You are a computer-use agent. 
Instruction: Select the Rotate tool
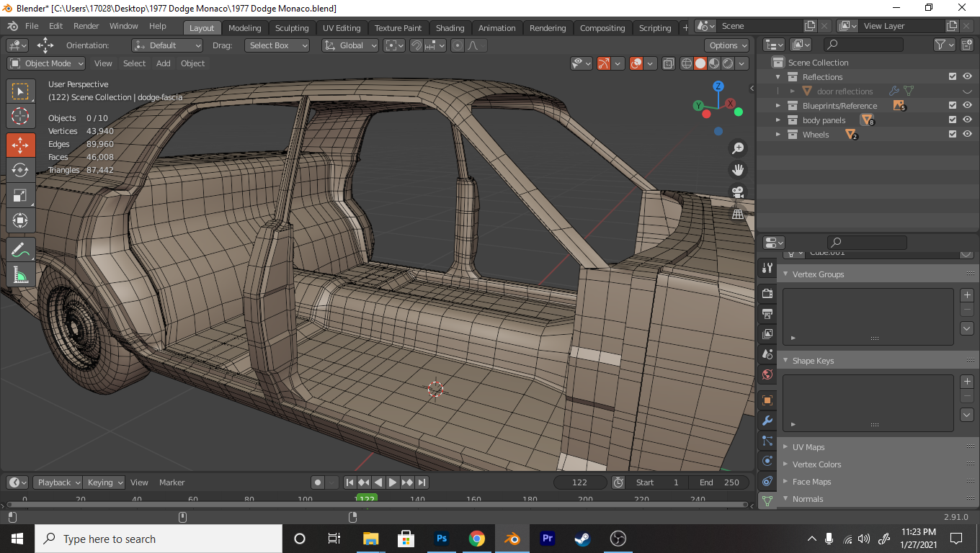20,170
